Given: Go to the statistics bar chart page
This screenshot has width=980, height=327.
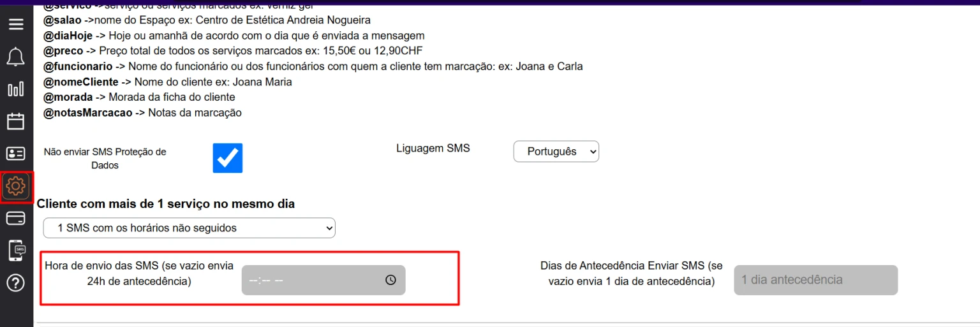Looking at the screenshot, I should click(x=16, y=89).
